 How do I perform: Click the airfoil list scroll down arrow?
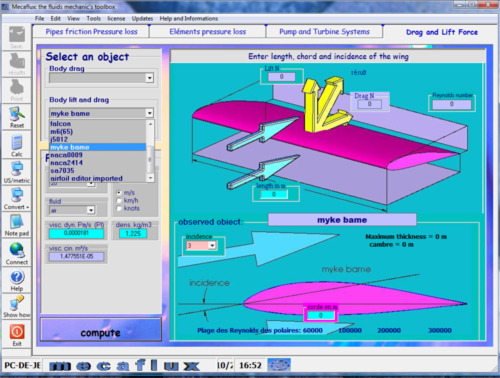pyautogui.click(x=150, y=178)
